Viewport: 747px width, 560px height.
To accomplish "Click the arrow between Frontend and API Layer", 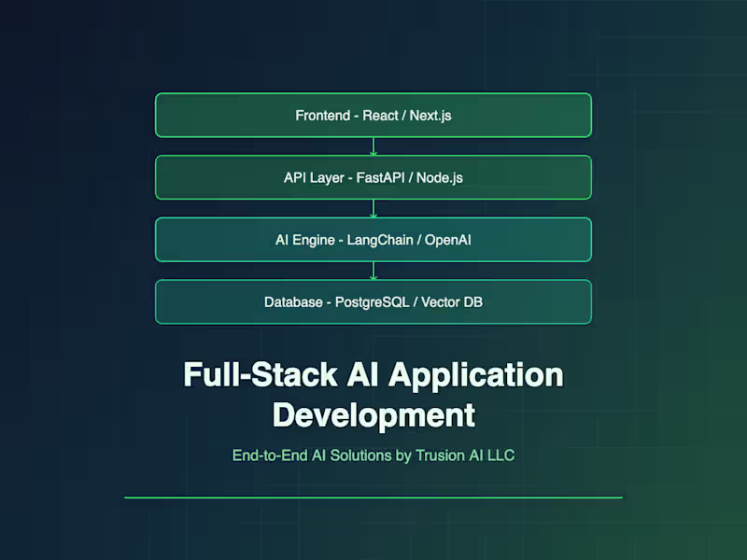I will point(373,145).
